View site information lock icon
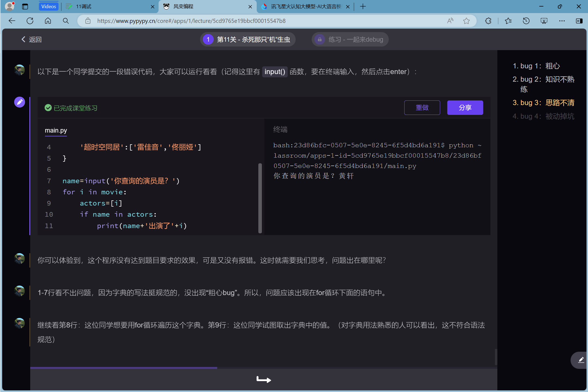Image resolution: width=588 pixels, height=392 pixels. click(88, 21)
